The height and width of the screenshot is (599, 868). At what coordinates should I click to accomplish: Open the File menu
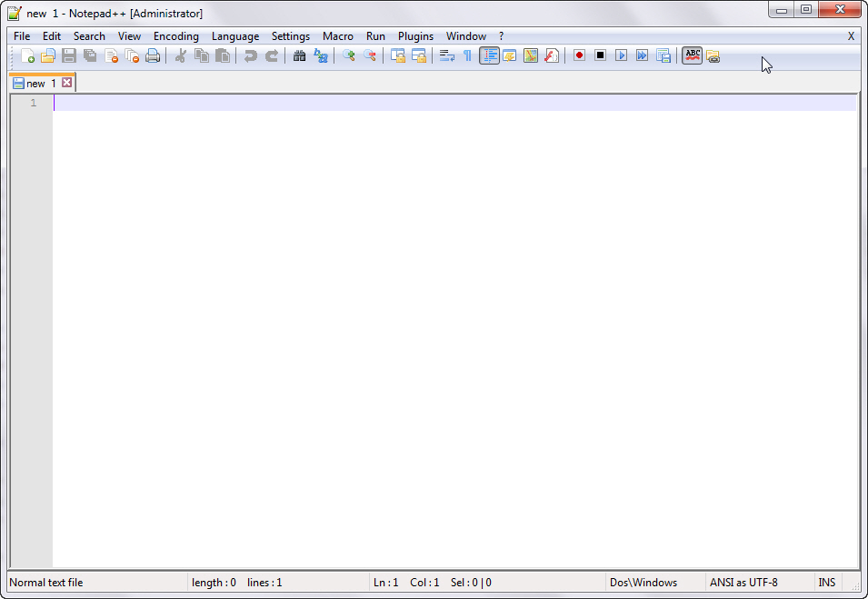(22, 36)
